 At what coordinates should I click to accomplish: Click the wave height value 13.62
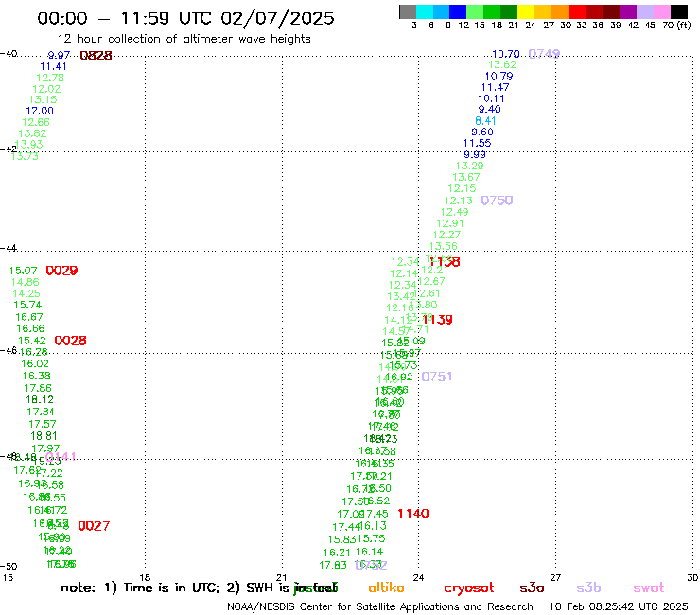(x=502, y=64)
